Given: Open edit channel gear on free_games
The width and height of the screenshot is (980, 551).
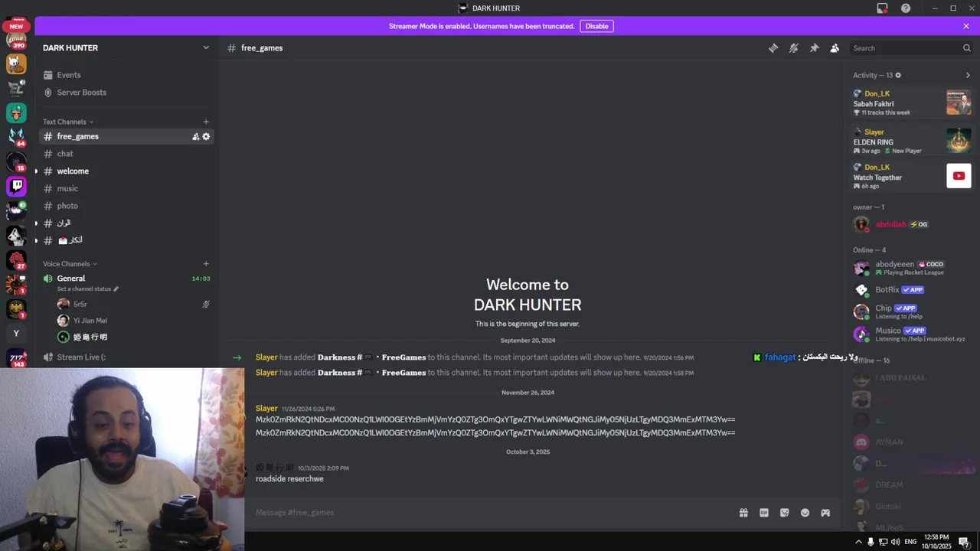Looking at the screenshot, I should coord(206,136).
